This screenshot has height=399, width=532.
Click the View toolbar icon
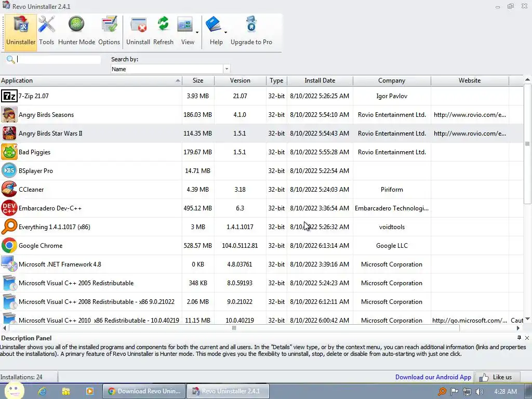(x=185, y=25)
